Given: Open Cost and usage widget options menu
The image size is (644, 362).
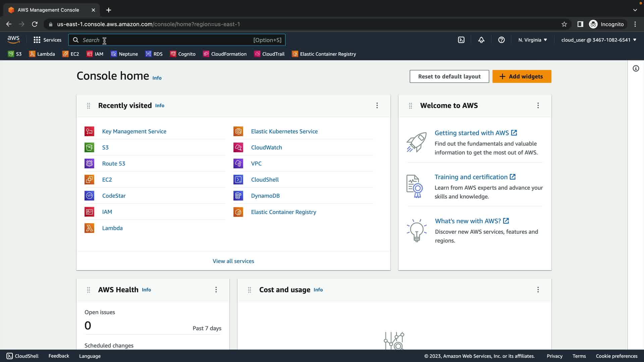Looking at the screenshot, I should click(x=538, y=290).
